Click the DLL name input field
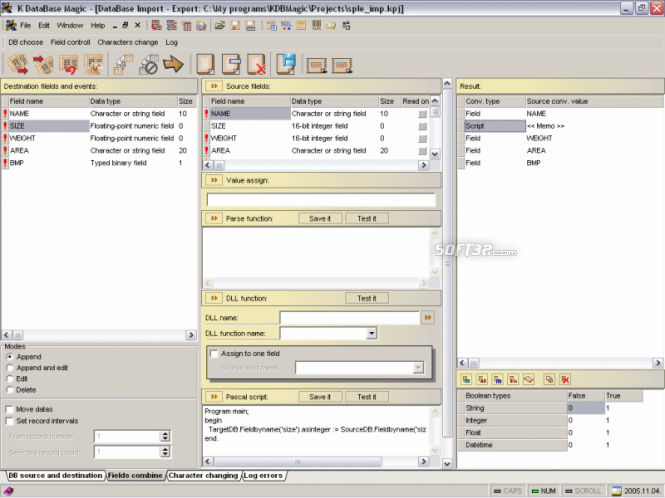The image size is (665, 498). tap(349, 317)
